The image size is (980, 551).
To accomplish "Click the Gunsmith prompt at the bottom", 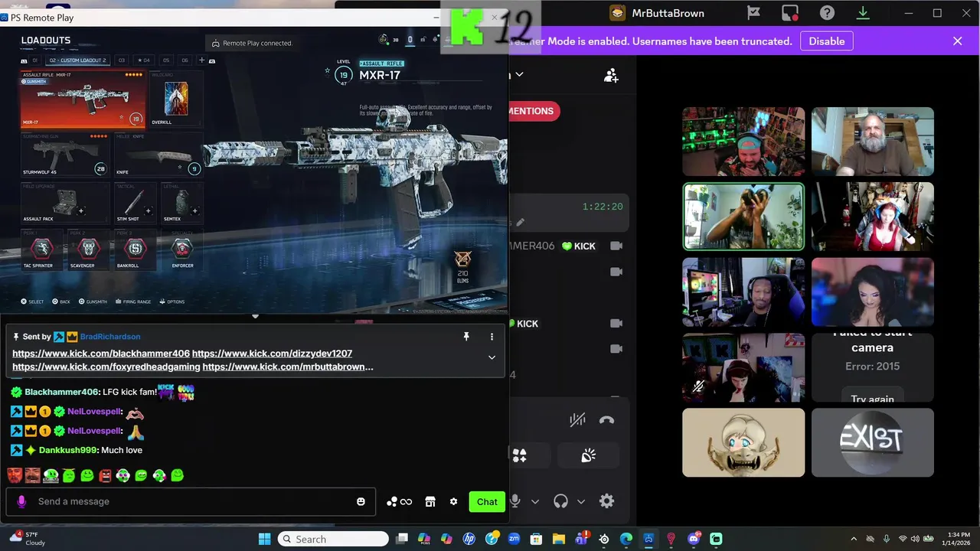I will click(92, 302).
